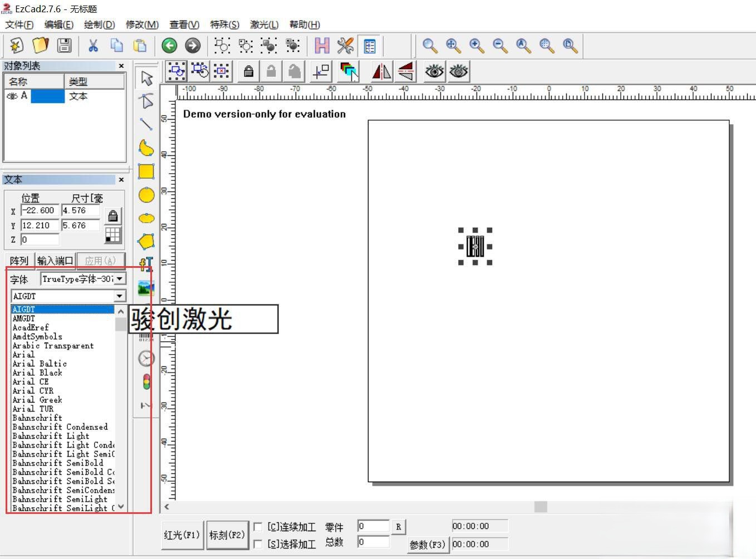Click the Cut scissors icon
Viewport: 756px width, 559px height.
point(93,45)
